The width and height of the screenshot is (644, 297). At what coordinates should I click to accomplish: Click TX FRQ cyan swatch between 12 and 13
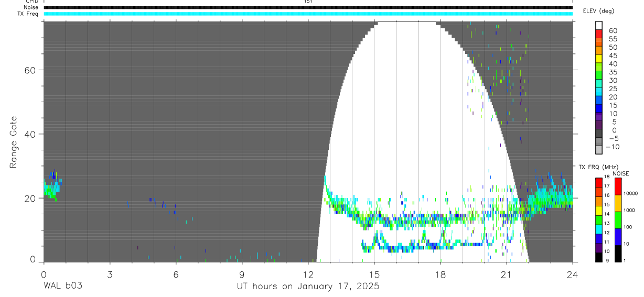coord(598,229)
